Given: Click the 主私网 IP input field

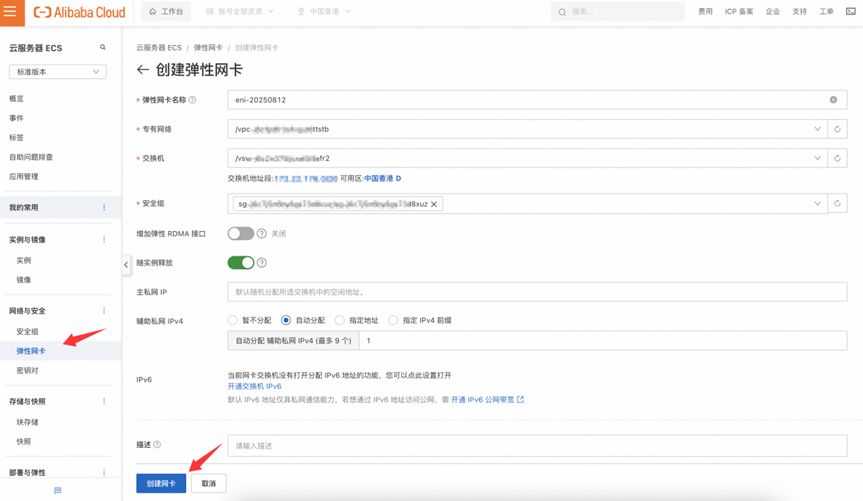Looking at the screenshot, I should pos(537,292).
